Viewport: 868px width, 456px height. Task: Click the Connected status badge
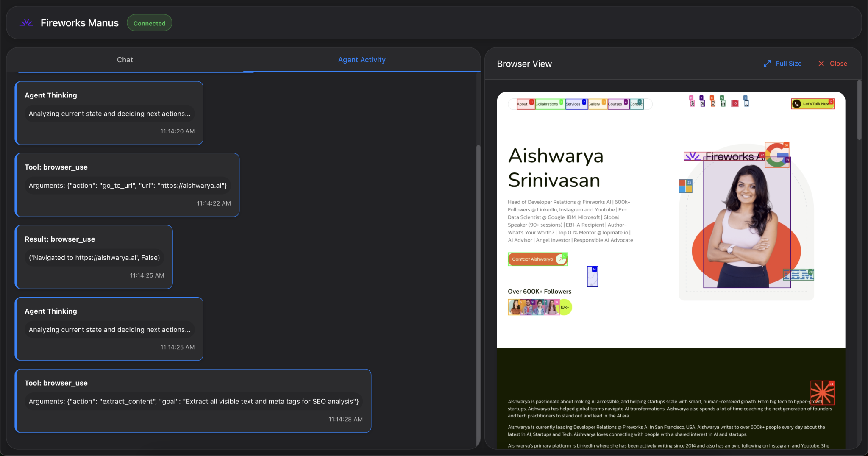coord(149,23)
